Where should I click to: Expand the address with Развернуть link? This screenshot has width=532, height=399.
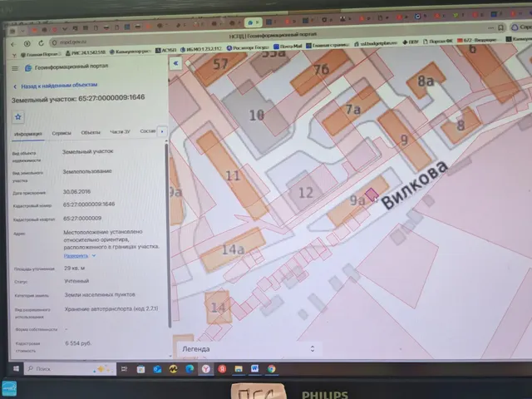(x=80, y=256)
